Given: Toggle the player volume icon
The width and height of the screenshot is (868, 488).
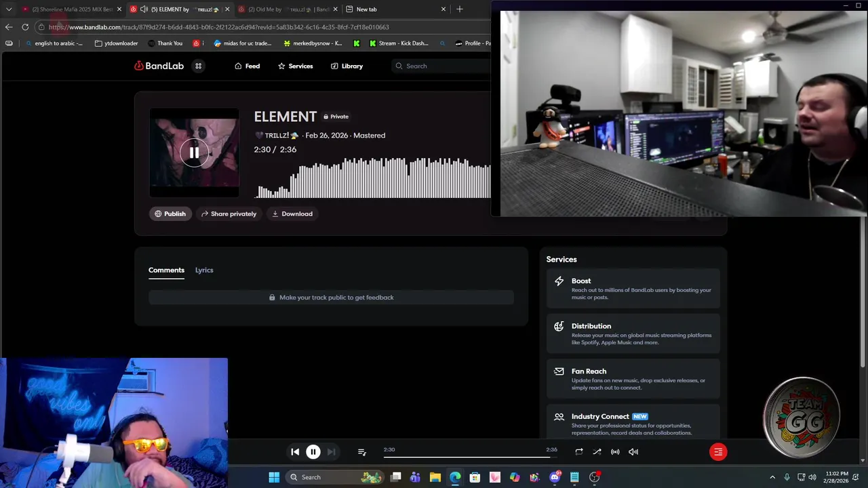Looking at the screenshot, I should (x=633, y=451).
